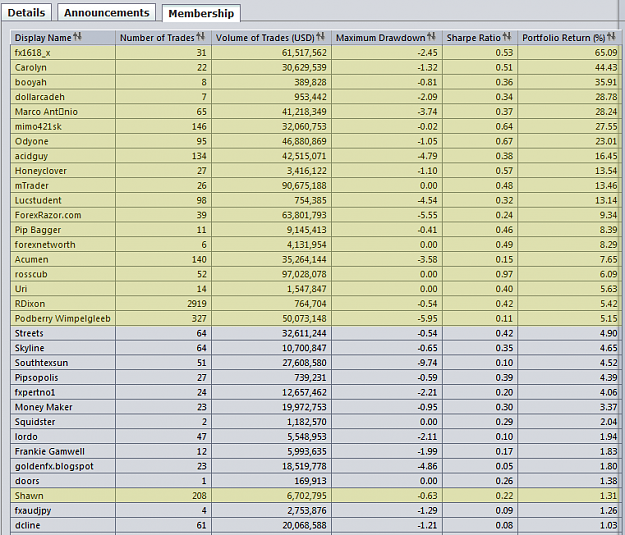The width and height of the screenshot is (625, 535).
Task: Select member Odyone
Action: click(31, 141)
